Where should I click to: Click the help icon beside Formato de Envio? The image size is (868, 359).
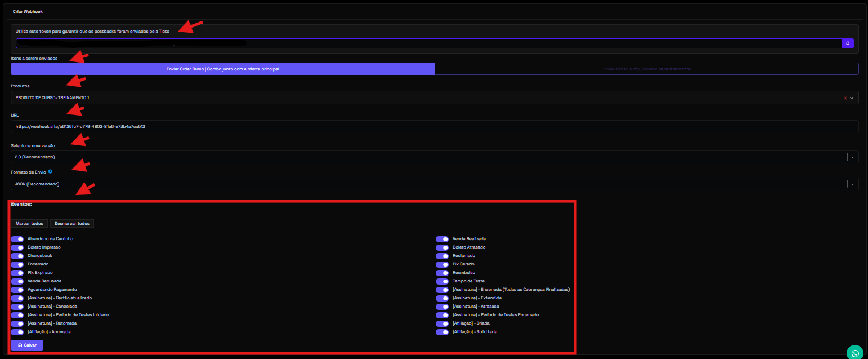click(x=50, y=171)
